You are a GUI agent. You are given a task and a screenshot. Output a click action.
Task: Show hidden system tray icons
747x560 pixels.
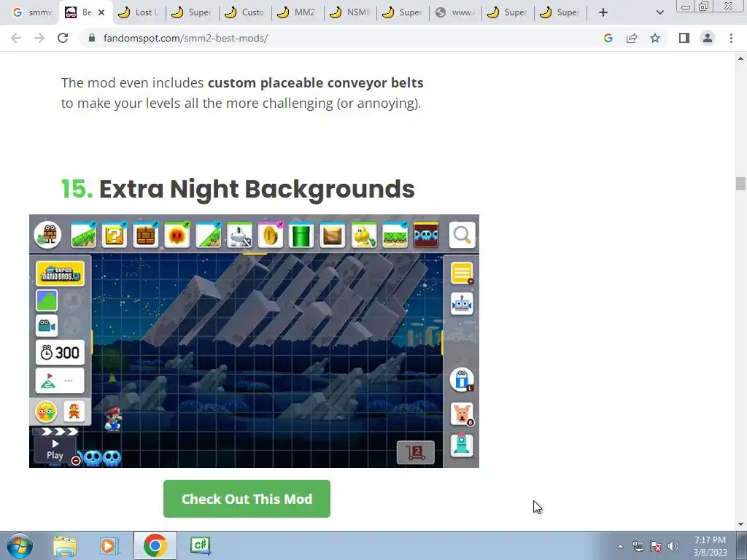(620, 546)
